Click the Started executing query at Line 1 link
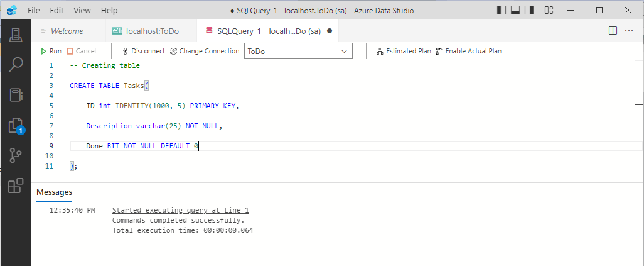 click(181, 211)
